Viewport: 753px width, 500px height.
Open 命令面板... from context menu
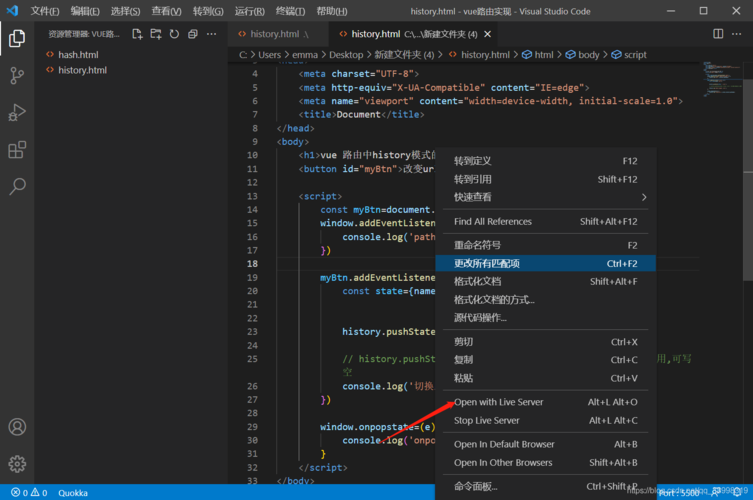[x=546, y=487]
